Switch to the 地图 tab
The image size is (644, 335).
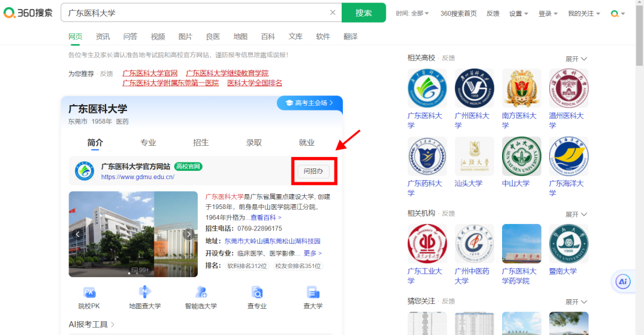tap(240, 36)
